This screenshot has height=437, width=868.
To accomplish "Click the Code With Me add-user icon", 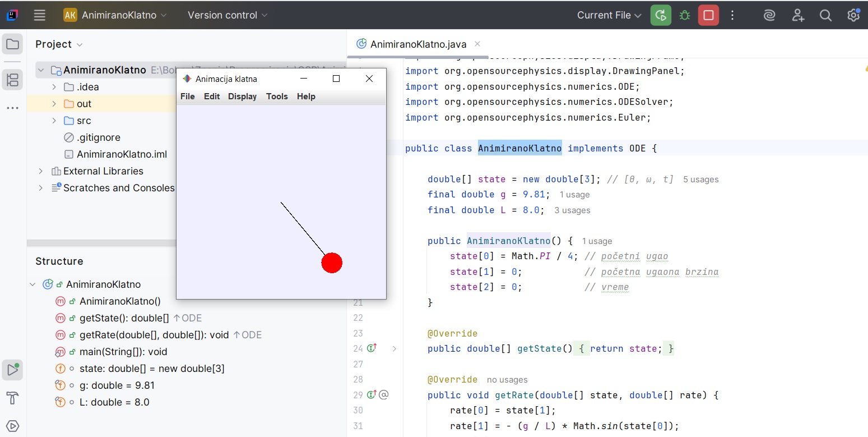I will (x=798, y=15).
